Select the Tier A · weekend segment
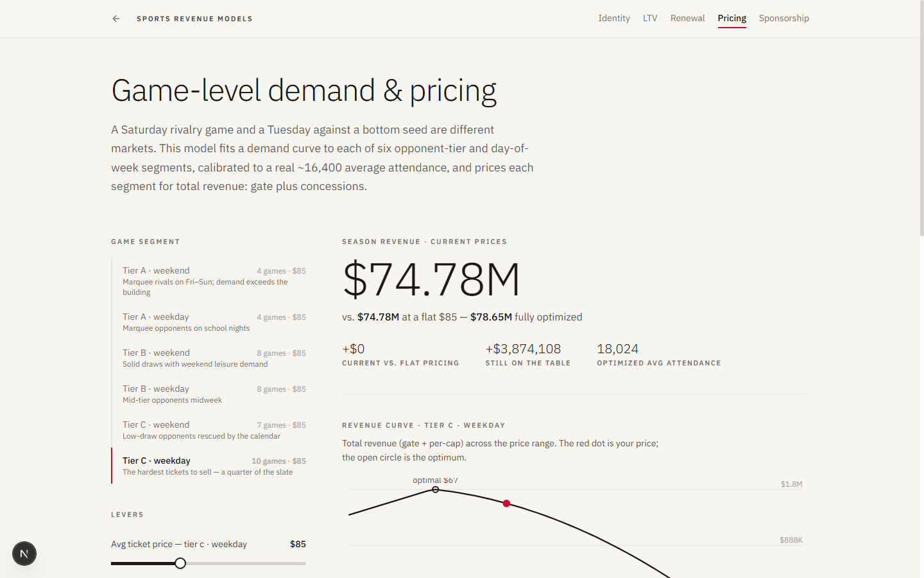 click(x=209, y=281)
